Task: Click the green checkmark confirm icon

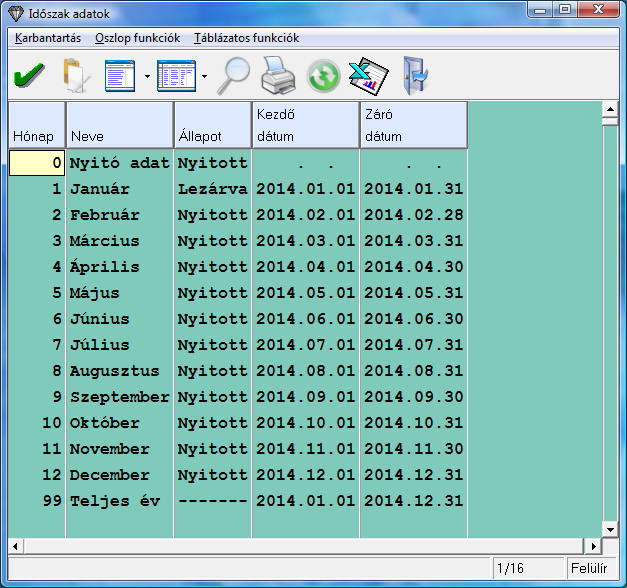Action: [28, 75]
